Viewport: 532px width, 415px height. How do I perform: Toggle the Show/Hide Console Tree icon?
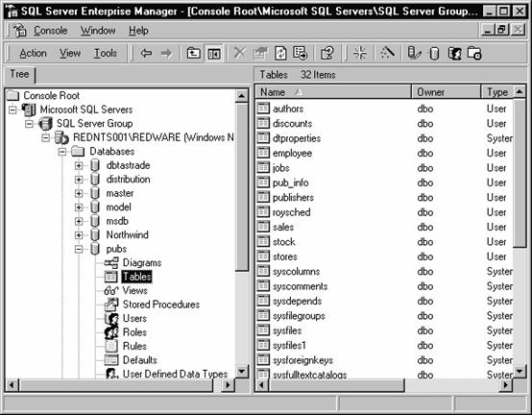pyautogui.click(x=214, y=53)
